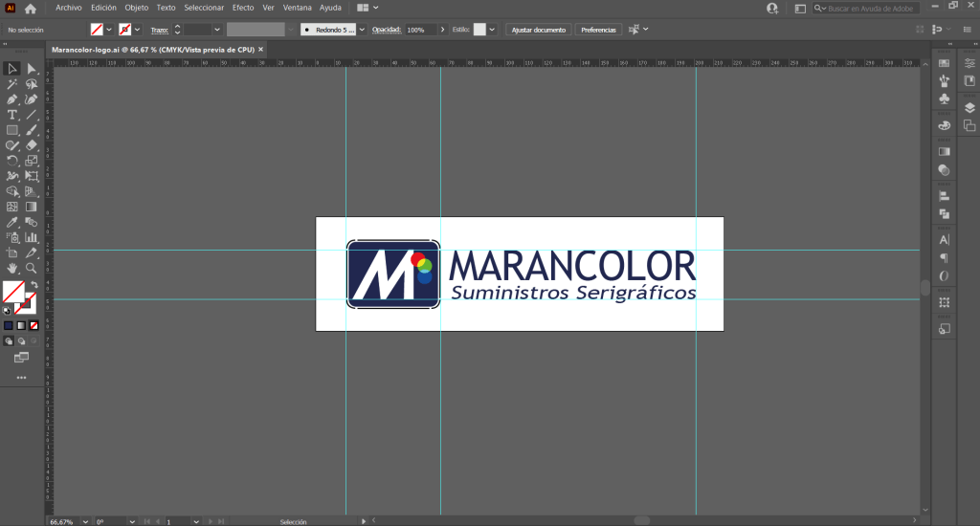Expand the Redondo 5 brush definition dropdown

tap(362, 30)
